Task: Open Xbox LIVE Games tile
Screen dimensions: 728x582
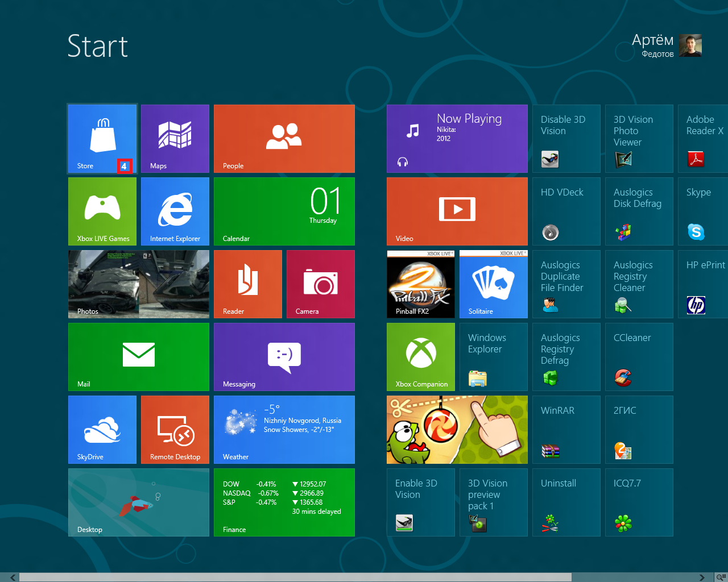Action: 102,211
